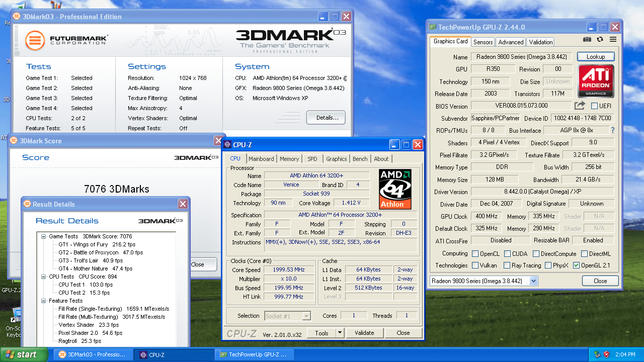Open the Sensors tab in GPU-Z
Image resolution: width=644 pixels, height=362 pixels.
click(x=483, y=42)
